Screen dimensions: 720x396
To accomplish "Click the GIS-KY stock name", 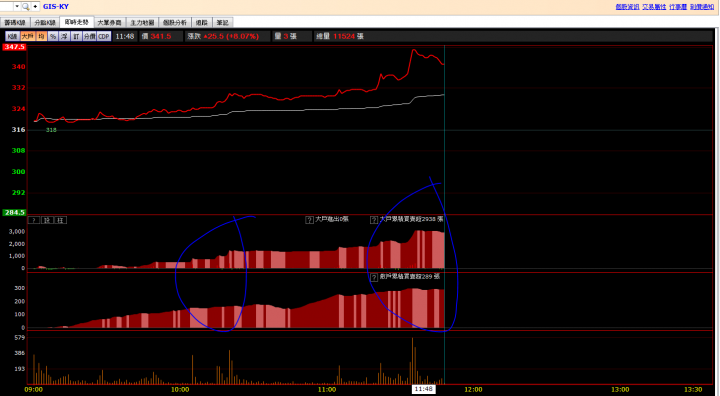I will click(x=56, y=6).
